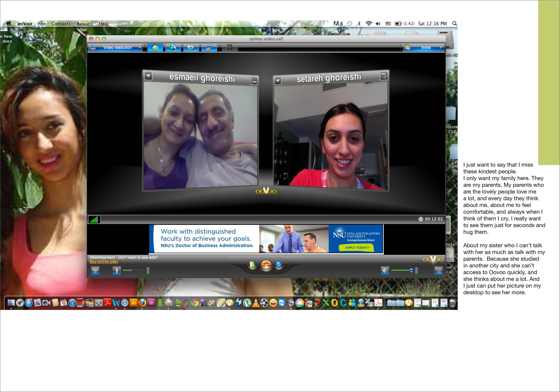This screenshot has width=560, height=392.
Task: Expand esmaeil ghoreishi video options arrow
Action: pos(148,76)
